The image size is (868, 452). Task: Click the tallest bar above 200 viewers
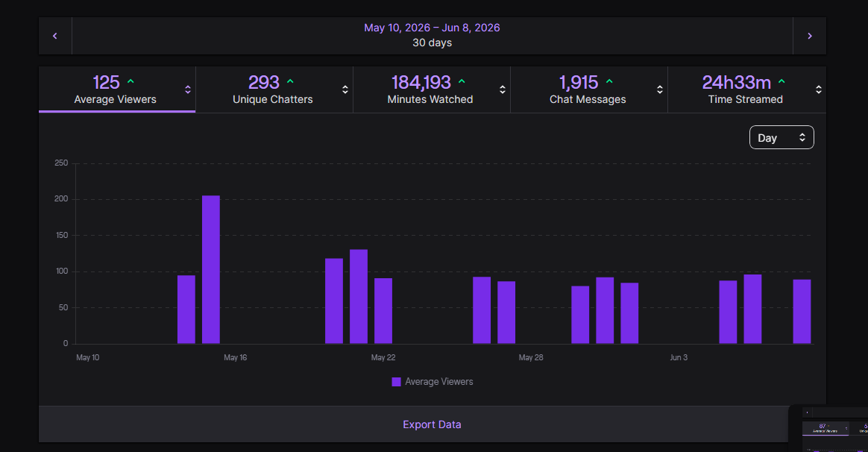point(211,270)
